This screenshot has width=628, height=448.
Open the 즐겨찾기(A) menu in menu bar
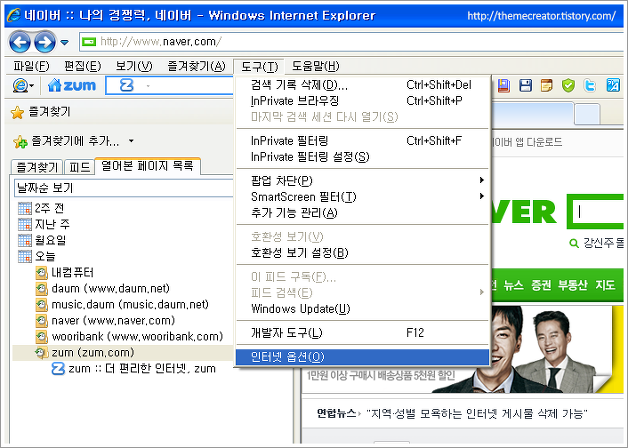tap(196, 66)
